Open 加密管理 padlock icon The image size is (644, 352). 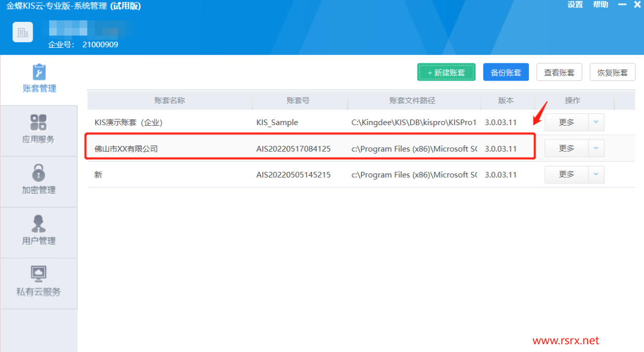coord(39,172)
